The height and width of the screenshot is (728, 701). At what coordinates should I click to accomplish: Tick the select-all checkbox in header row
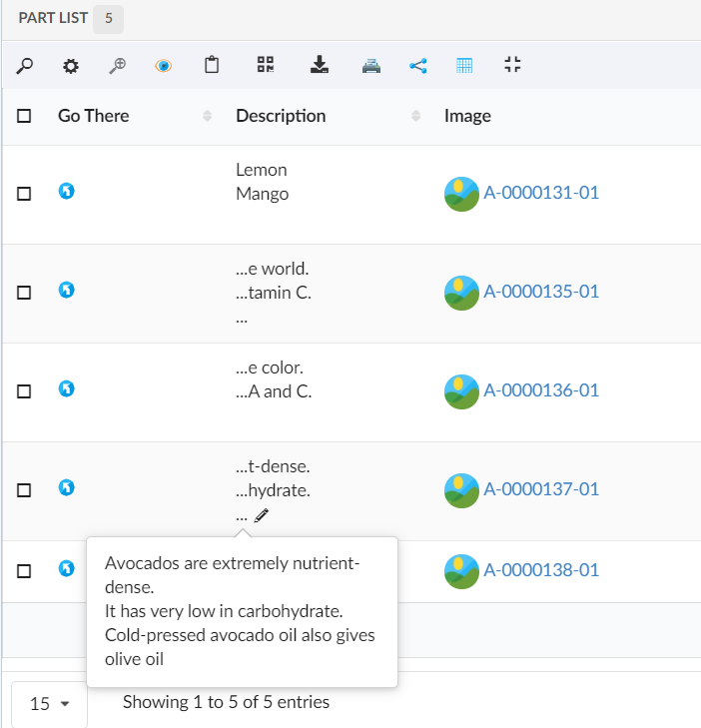pyautogui.click(x=24, y=116)
